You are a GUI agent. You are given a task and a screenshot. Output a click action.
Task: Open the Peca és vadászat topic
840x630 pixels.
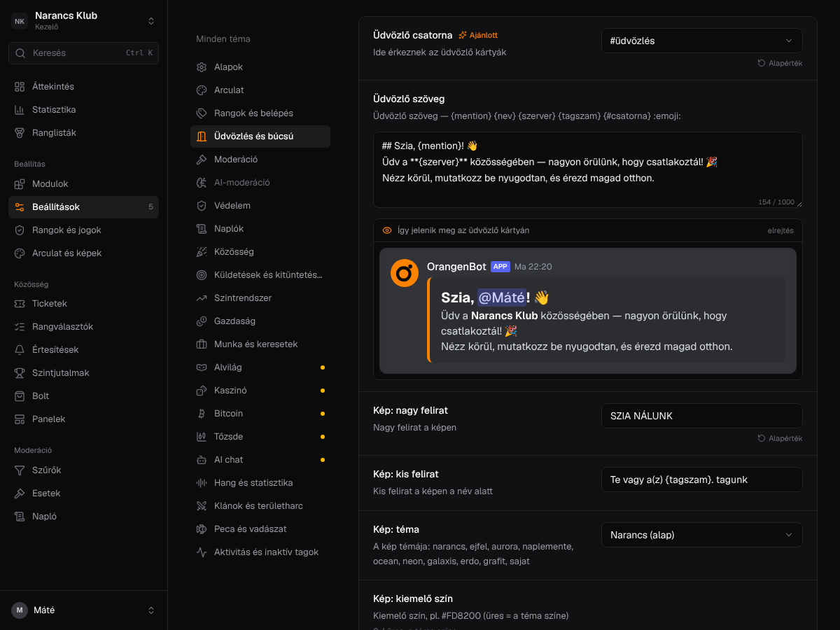pos(260,529)
